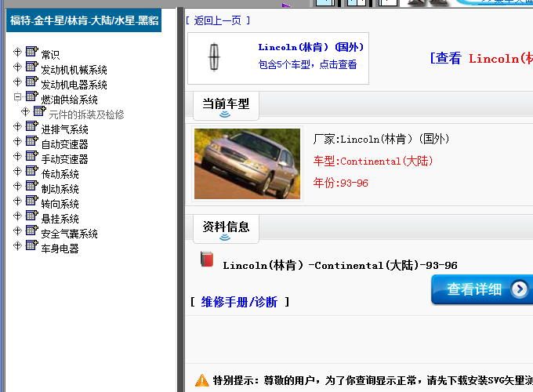Click the 查看 Lincoln red link
The height and width of the screenshot is (392, 533).
481,58
